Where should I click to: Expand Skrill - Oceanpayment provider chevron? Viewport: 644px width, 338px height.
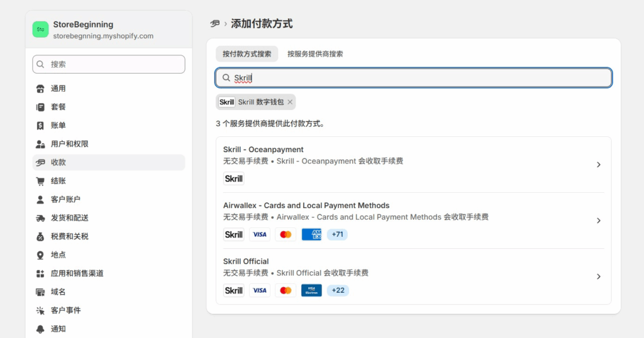click(598, 165)
